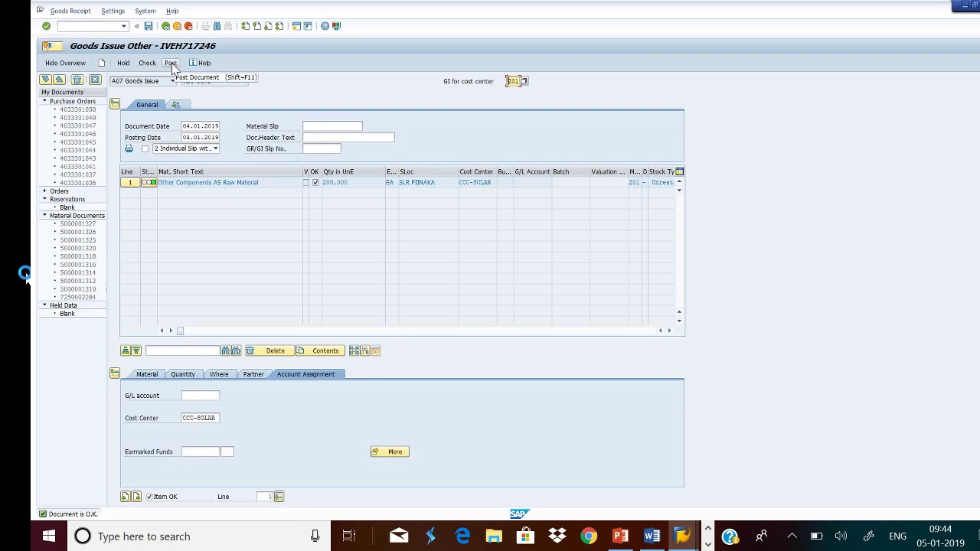Click the detail data collapse icon
Screen dimensions: 980x551
coord(115,373)
